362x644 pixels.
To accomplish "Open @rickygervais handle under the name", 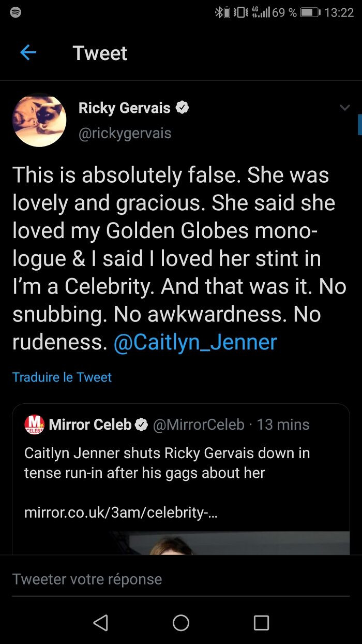I will coord(125,133).
